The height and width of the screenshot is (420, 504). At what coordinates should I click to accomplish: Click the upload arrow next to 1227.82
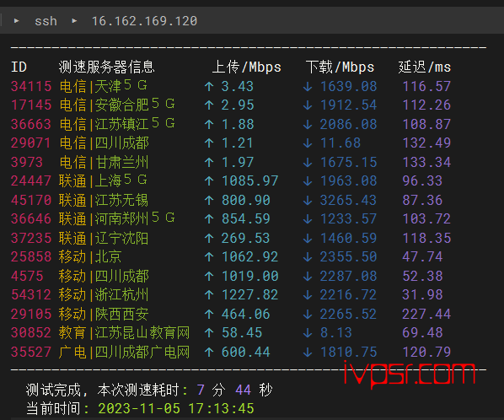pos(209,295)
